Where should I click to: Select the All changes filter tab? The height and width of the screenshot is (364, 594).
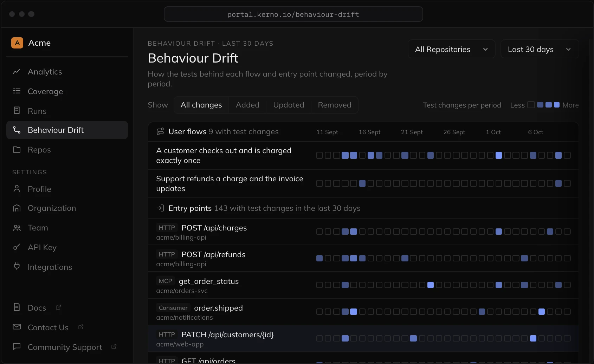201,105
